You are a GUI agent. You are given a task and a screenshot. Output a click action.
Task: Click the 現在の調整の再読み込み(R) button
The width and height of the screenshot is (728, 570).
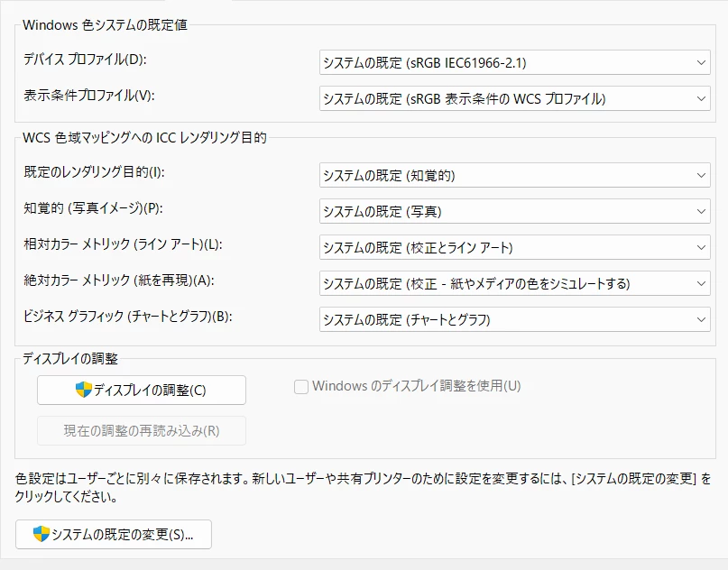142,431
